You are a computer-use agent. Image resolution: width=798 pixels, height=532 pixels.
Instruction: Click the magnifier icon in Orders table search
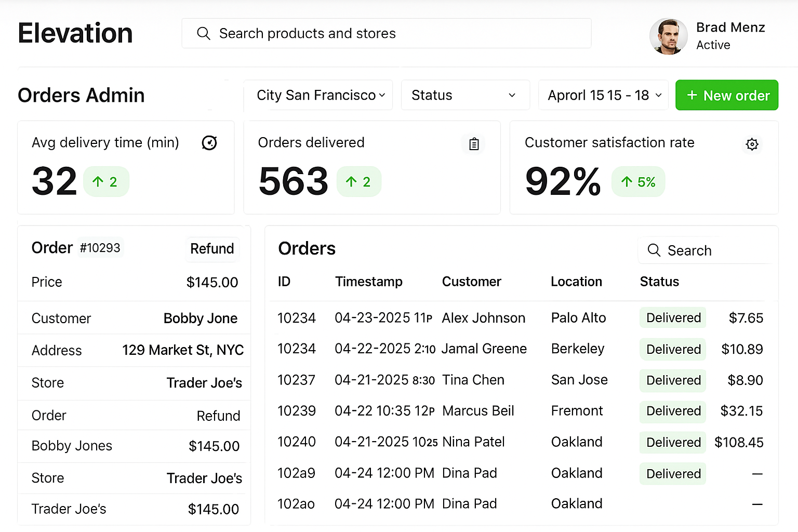(x=654, y=250)
